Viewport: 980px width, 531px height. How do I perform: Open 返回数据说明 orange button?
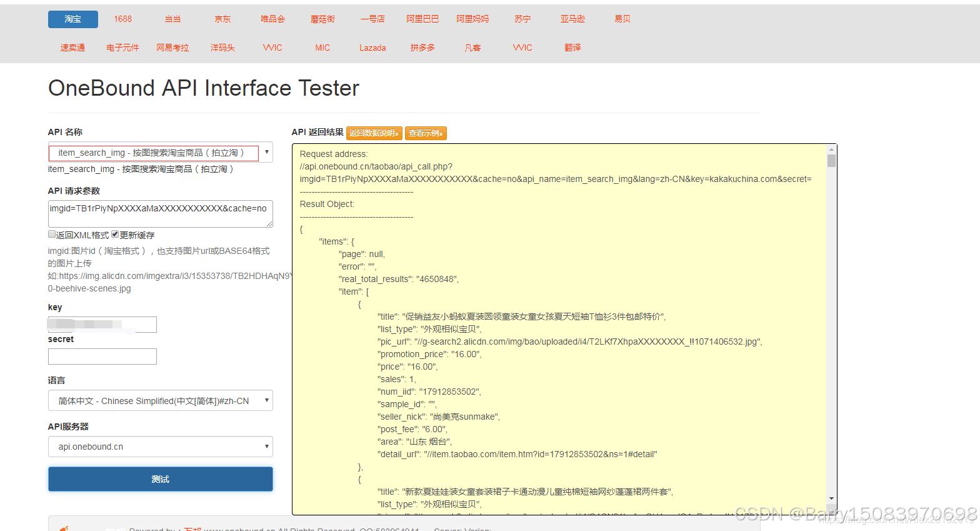click(374, 133)
